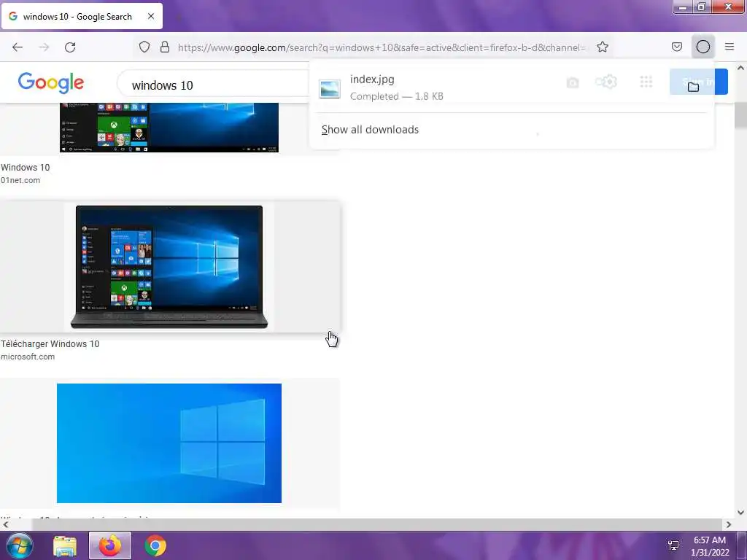This screenshot has height=560, width=747.
Task: Reload the current page
Action: pos(70,47)
